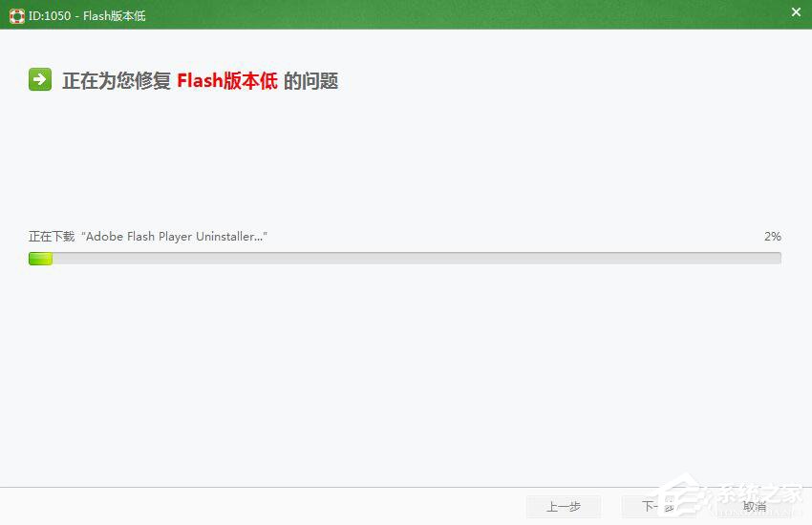Image resolution: width=812 pixels, height=525 pixels.
Task: Click the download progress bar
Action: (405, 258)
